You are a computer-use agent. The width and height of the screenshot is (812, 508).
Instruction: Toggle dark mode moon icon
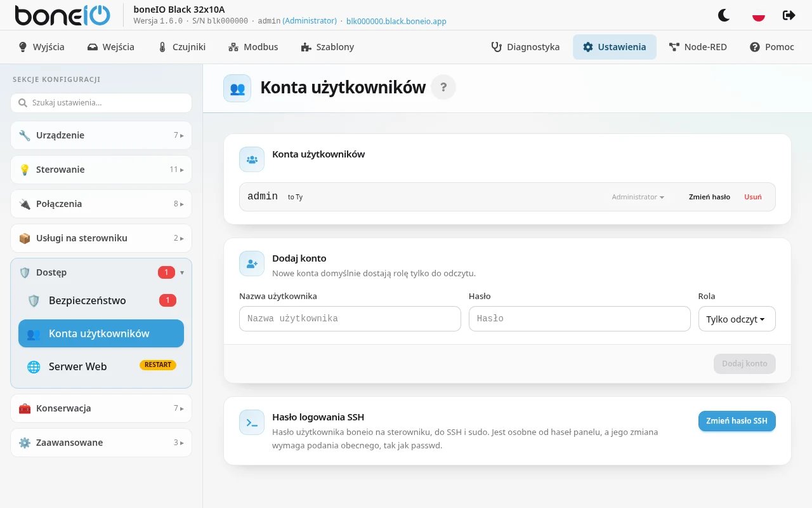(724, 15)
